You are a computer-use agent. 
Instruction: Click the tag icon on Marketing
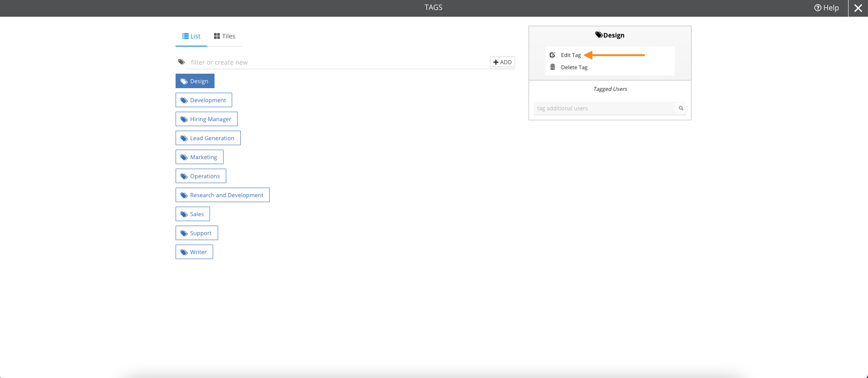pos(184,157)
